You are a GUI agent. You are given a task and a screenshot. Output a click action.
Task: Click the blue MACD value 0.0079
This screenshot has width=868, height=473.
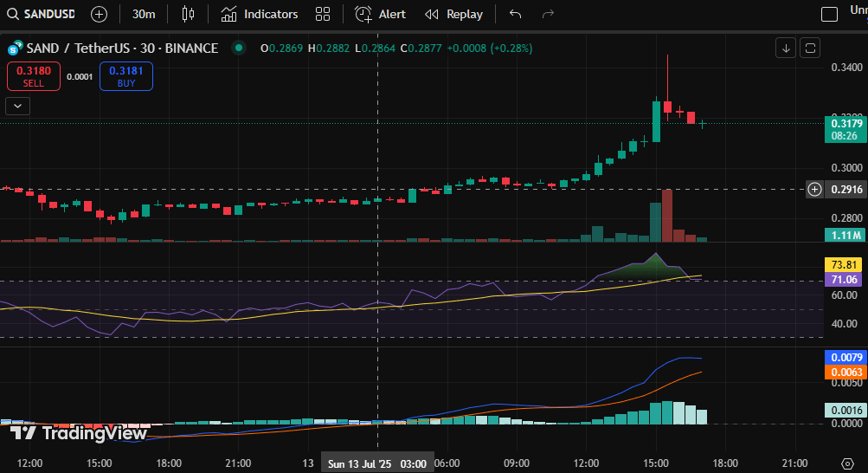click(x=846, y=357)
